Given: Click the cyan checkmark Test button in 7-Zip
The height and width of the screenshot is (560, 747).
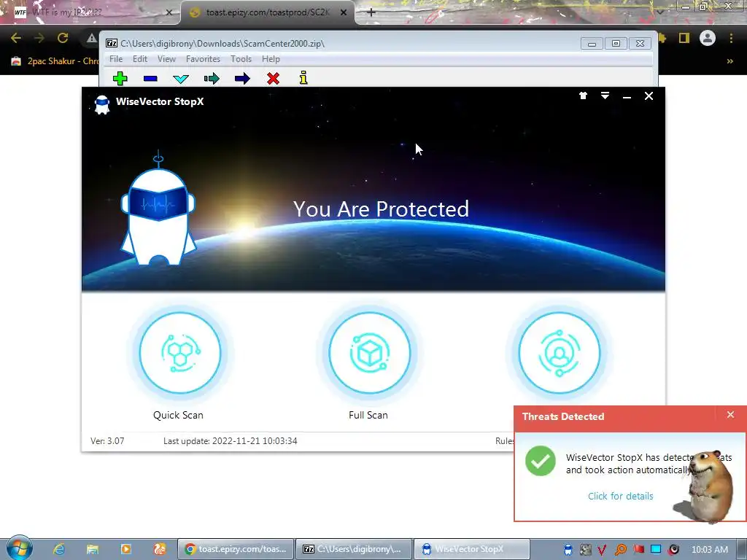Looking at the screenshot, I should coord(181,79).
